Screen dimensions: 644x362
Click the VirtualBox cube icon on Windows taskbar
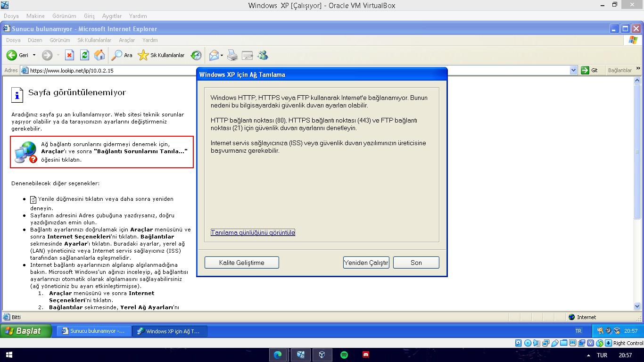(x=322, y=355)
